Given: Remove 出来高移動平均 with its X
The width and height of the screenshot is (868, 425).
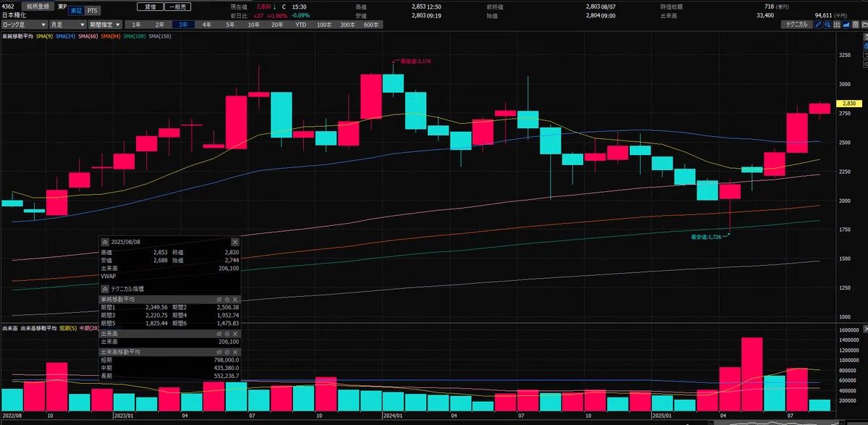Looking at the screenshot, I should click(235, 352).
